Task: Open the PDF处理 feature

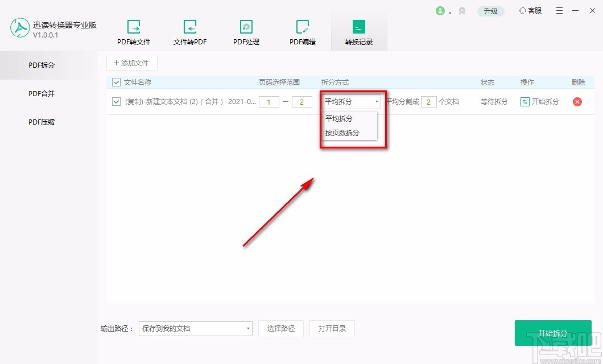Action: (246, 31)
